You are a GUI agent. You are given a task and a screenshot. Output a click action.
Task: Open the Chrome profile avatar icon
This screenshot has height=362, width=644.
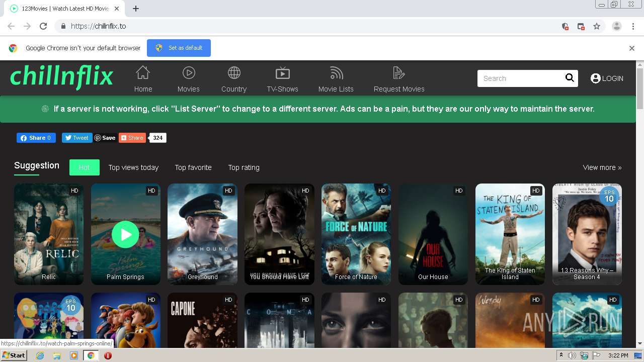616,26
